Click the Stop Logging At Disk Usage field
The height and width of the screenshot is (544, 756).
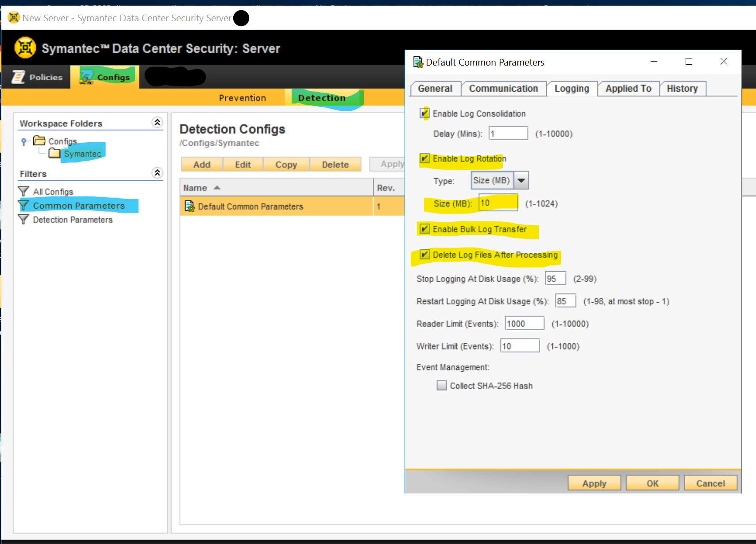(555, 279)
